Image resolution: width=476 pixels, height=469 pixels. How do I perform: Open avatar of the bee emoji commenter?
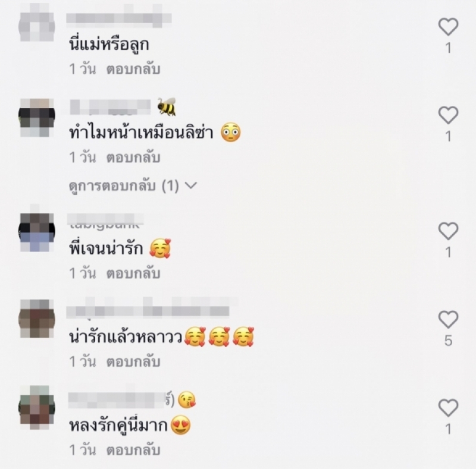pyautogui.click(x=37, y=118)
